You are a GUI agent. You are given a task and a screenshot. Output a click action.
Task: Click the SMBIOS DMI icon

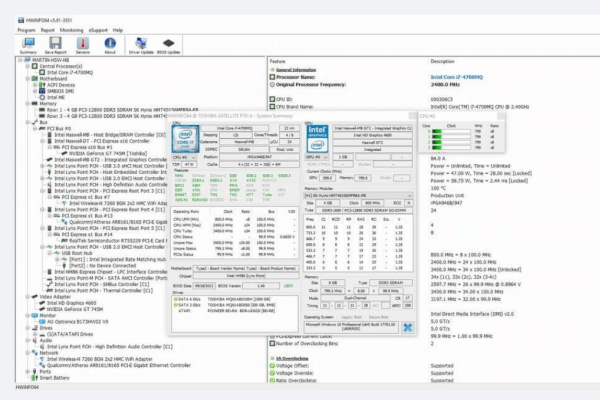coord(42,91)
